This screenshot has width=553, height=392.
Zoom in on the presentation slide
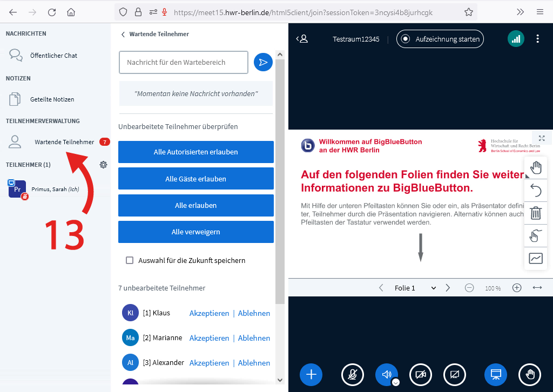tap(517, 288)
